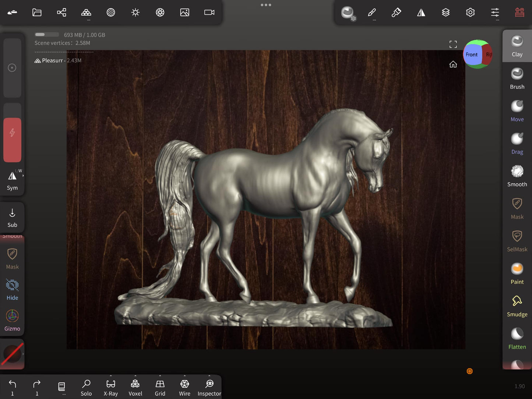The image size is (532, 399).
Task: Open the Lighting sun menu
Action: click(x=135, y=13)
